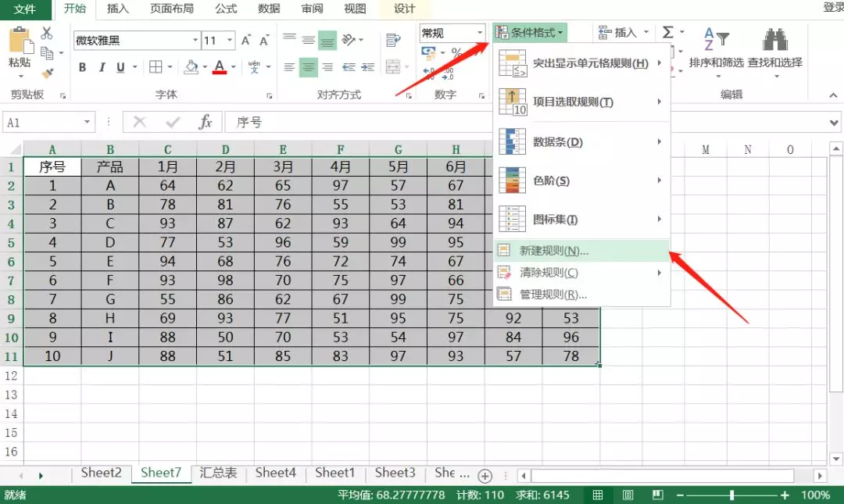The height and width of the screenshot is (504, 844).
Task: Open the number format dropdown 常规
Action: click(x=479, y=33)
